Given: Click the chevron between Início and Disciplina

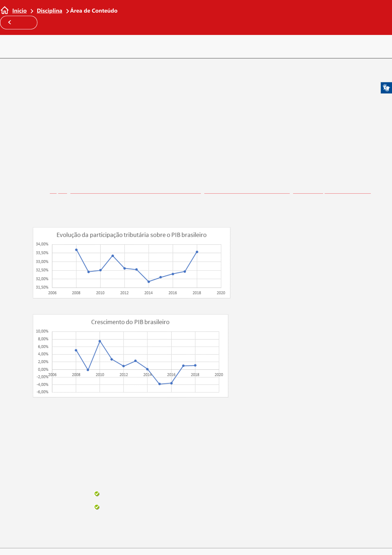Looking at the screenshot, I should 32,11.
